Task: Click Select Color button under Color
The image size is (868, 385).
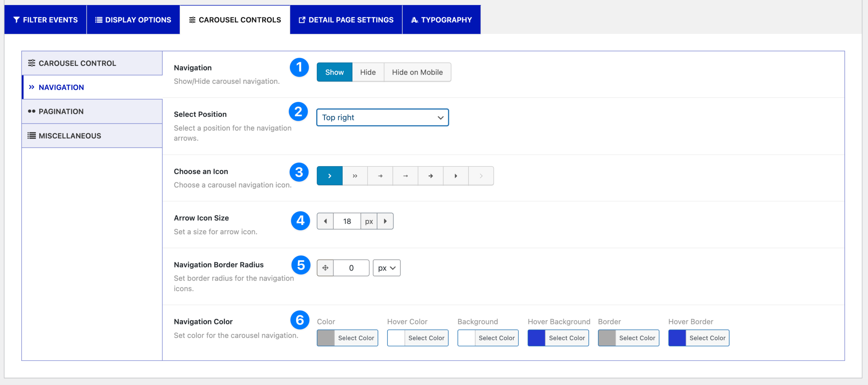Action: point(356,338)
